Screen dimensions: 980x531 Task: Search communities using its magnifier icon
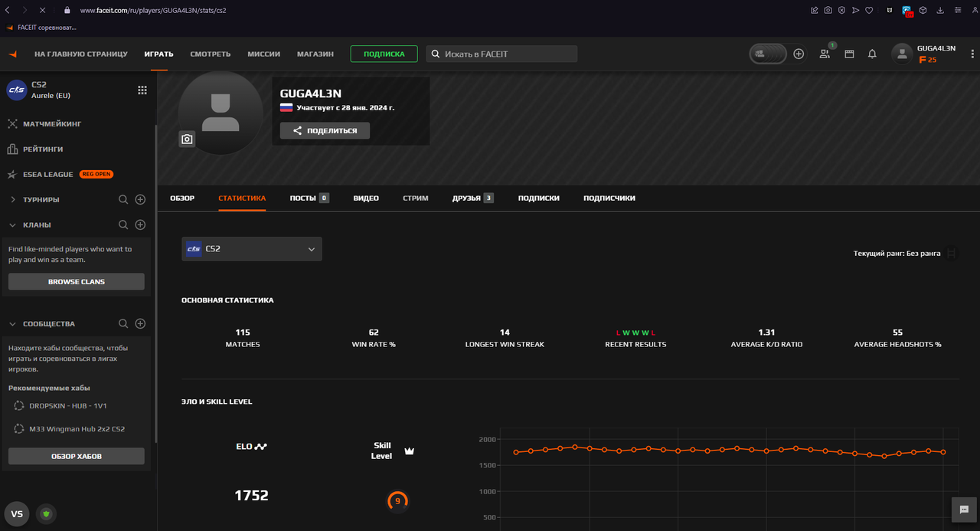[x=123, y=323]
